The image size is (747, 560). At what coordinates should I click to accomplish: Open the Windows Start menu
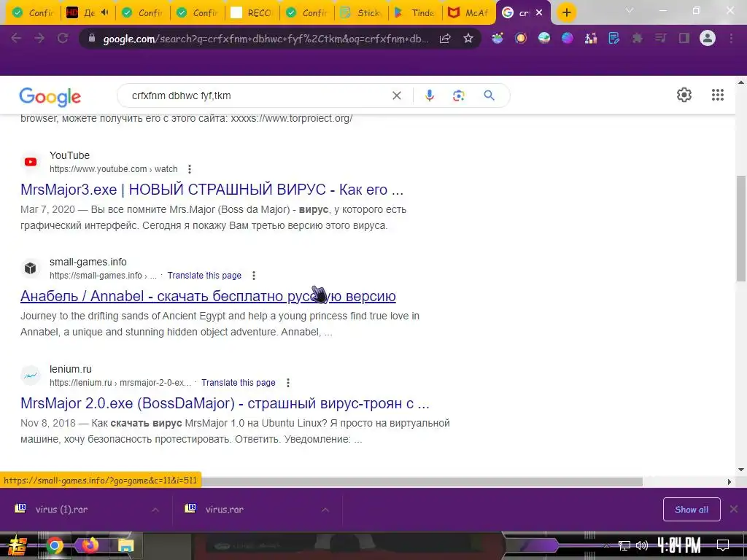(x=18, y=545)
